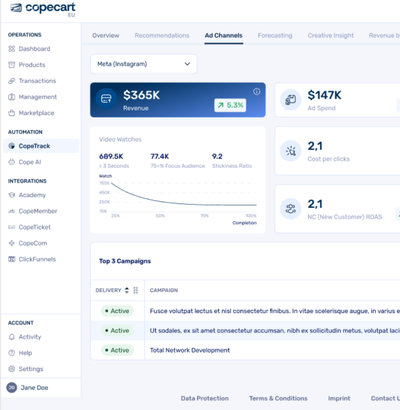Click the CopeTrack globe icon
The width and height of the screenshot is (400, 410).
point(12,146)
